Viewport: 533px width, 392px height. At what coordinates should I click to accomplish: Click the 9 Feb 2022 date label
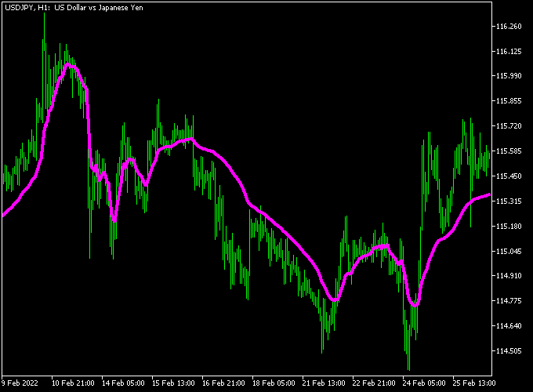[20, 383]
